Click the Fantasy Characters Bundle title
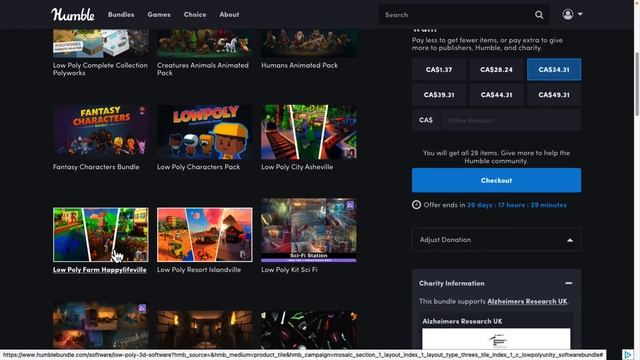The width and height of the screenshot is (640, 360). point(96,167)
